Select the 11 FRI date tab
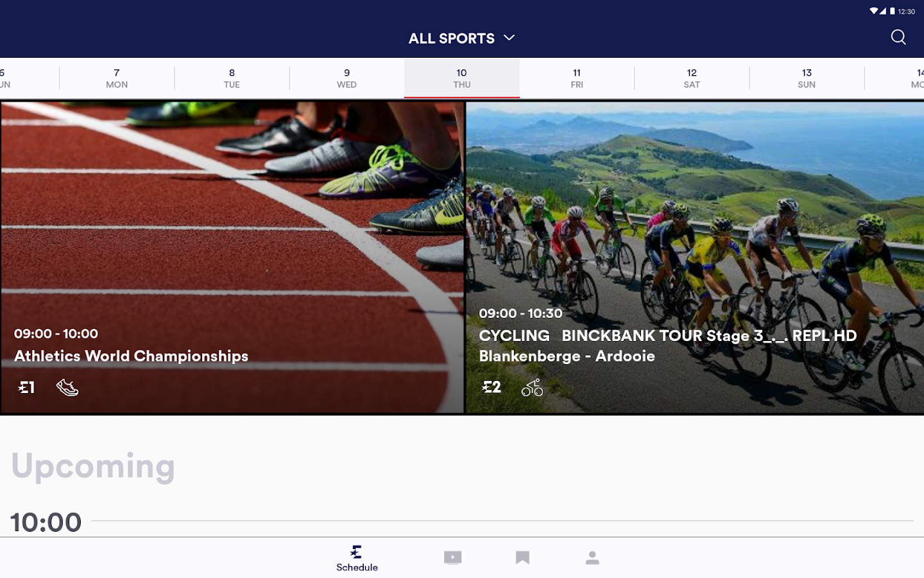Viewport: 924px width, 578px height. pyautogui.click(x=577, y=78)
